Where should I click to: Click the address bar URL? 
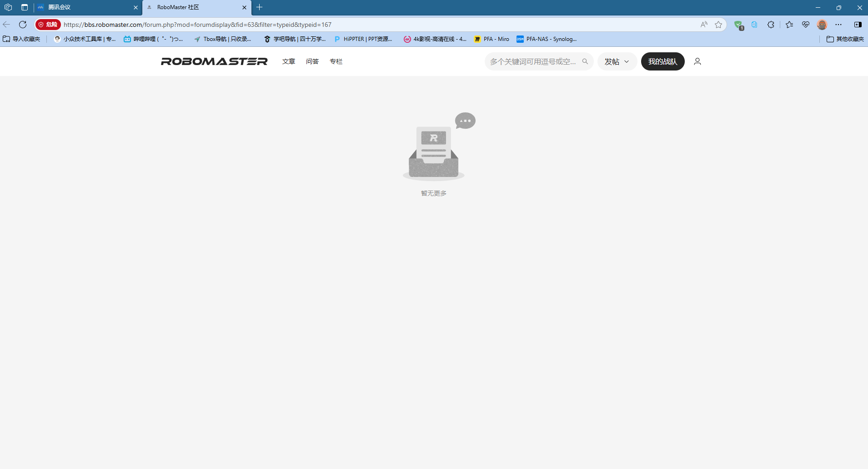pyautogui.click(x=197, y=25)
